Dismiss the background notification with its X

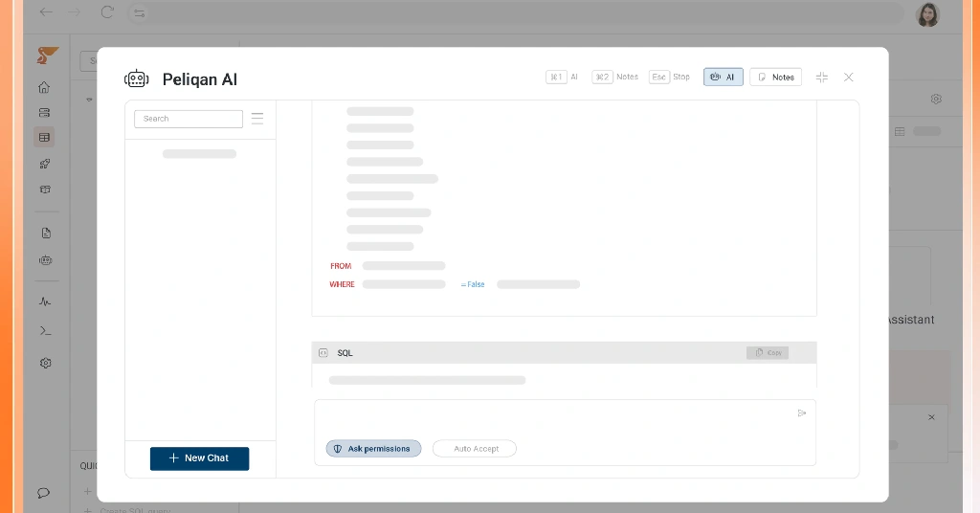(x=931, y=417)
